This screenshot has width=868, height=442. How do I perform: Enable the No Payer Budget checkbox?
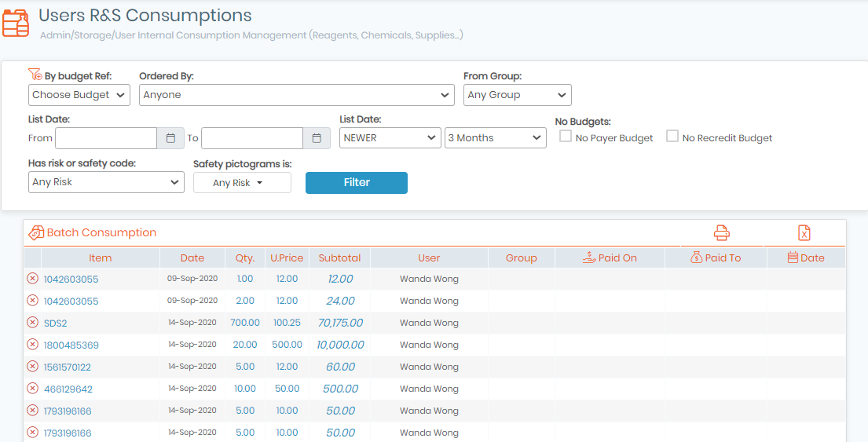pos(566,136)
